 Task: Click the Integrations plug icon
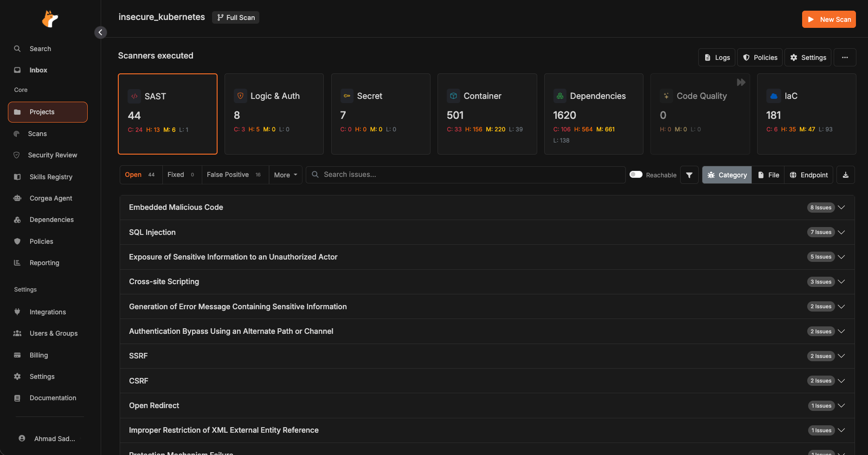[18, 312]
